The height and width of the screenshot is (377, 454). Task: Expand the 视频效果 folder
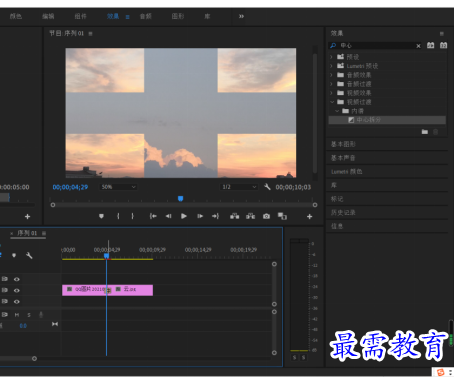pos(331,93)
